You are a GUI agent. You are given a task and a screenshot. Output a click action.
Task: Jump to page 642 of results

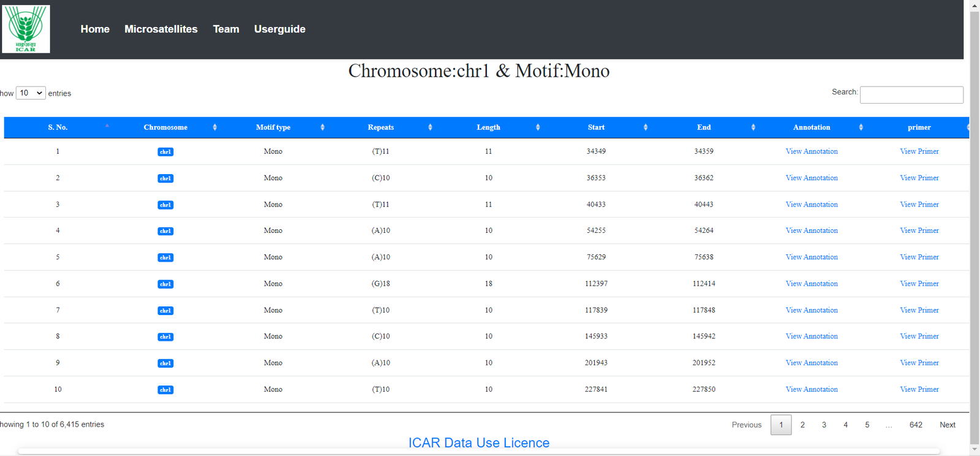[x=916, y=425]
